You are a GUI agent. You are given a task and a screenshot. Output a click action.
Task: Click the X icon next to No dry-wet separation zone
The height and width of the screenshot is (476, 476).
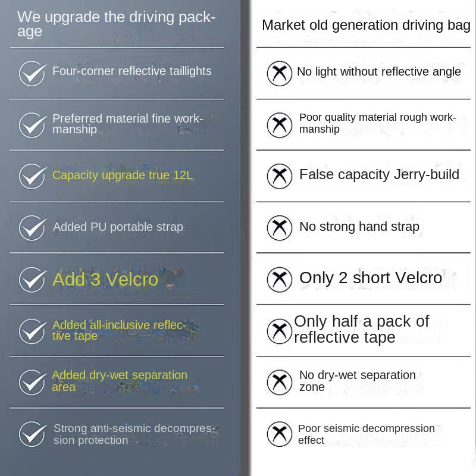[x=279, y=383]
